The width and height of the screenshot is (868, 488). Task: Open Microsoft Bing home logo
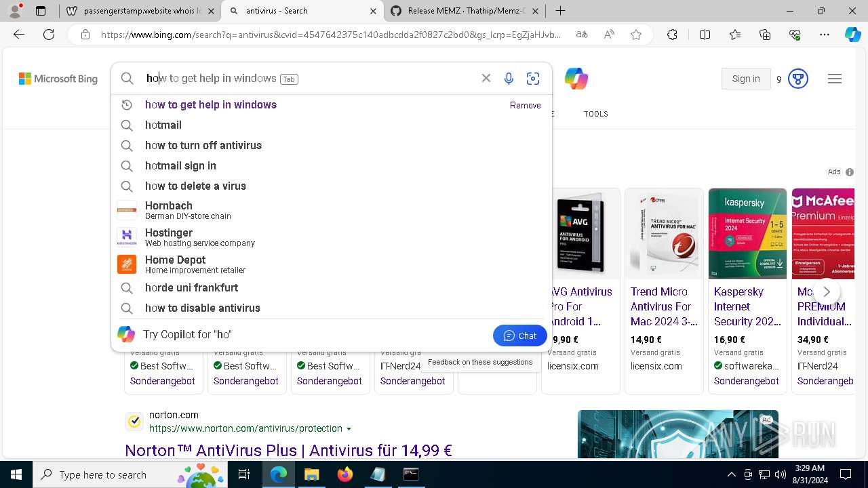pyautogui.click(x=58, y=79)
